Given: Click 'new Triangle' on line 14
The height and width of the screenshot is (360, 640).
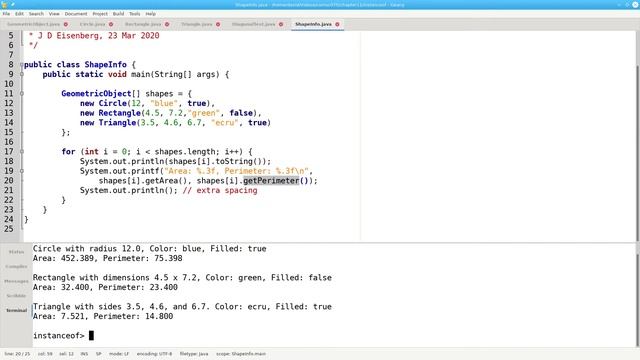Looking at the screenshot, I should (x=108, y=122).
